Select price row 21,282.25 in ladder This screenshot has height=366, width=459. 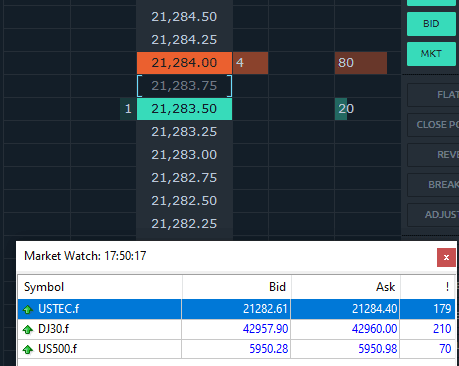[x=184, y=224]
